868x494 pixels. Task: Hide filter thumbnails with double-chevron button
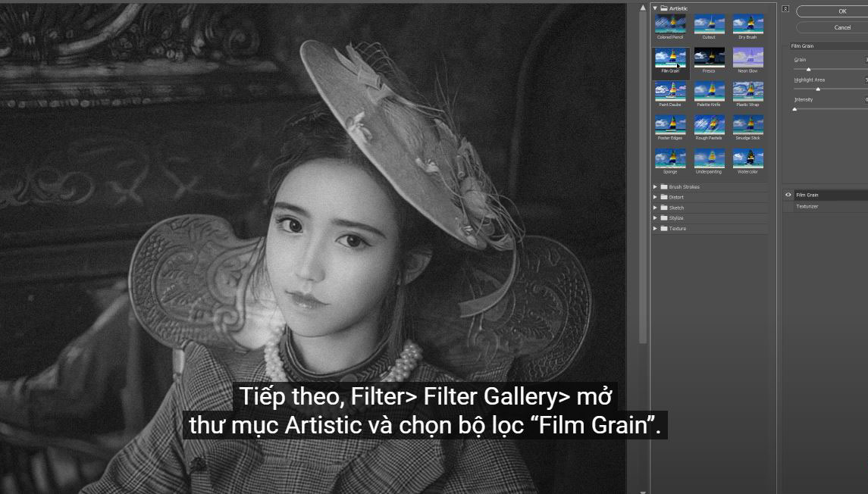pos(785,9)
